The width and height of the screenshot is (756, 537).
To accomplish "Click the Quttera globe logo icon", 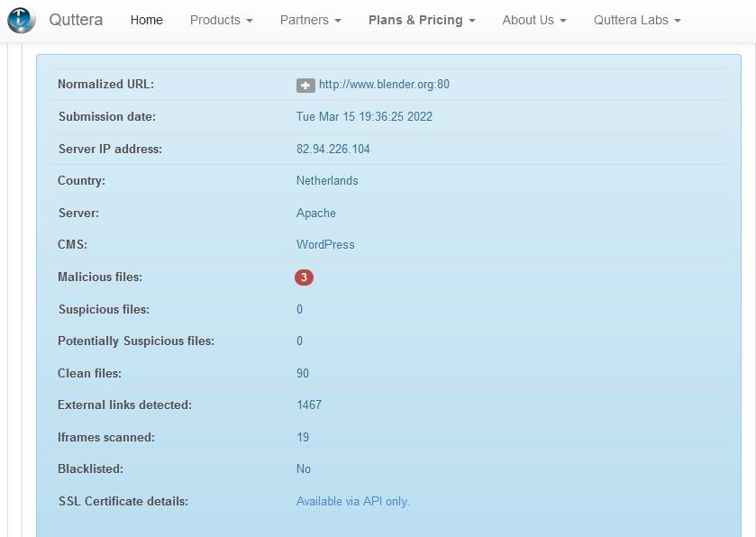I will click(22, 20).
